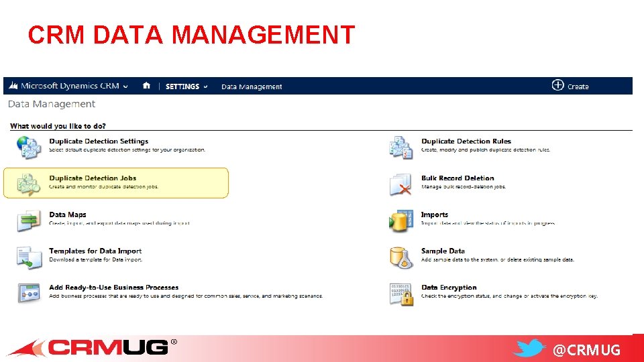
Task: Click 'Create, import, and export data maps' text
Action: pos(119,223)
